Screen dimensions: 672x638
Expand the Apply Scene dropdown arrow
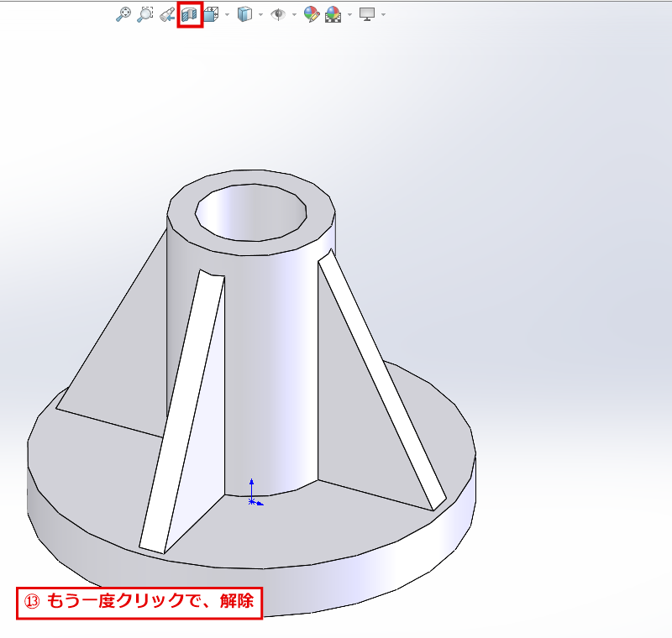tap(349, 15)
